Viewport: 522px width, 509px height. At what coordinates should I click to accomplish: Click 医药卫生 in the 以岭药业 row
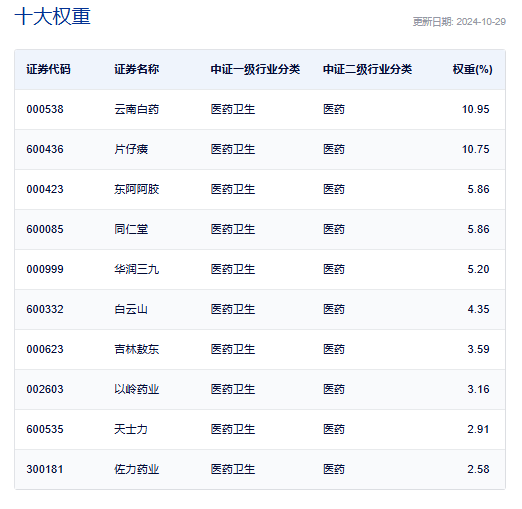point(233,389)
